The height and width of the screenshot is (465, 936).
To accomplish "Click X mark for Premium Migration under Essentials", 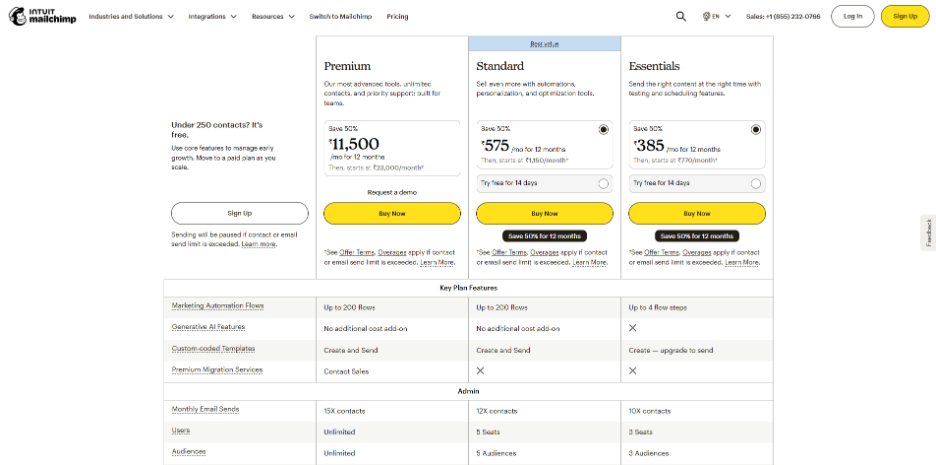I will 633,371.
